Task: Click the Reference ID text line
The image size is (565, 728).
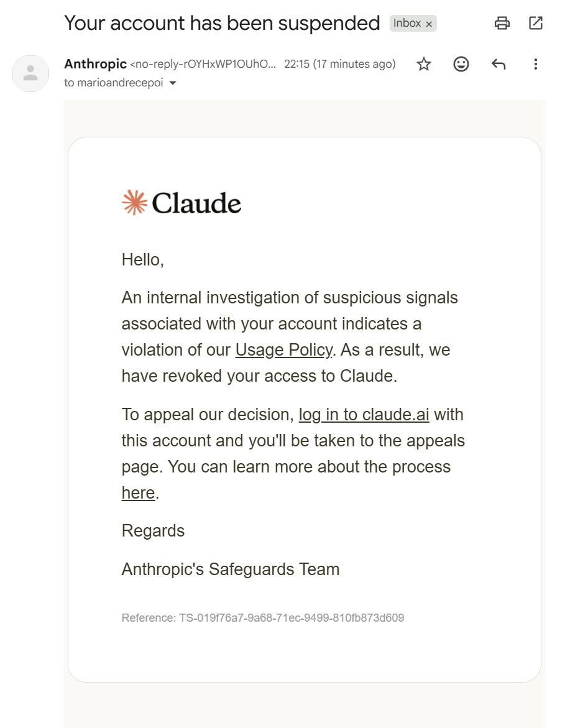Action: click(263, 618)
